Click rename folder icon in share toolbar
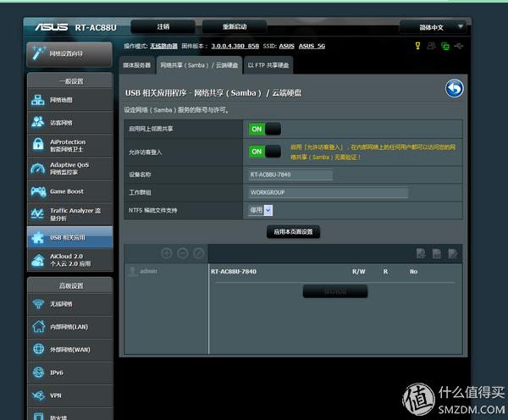Image resolution: width=508 pixels, height=420 pixels. pos(453,254)
